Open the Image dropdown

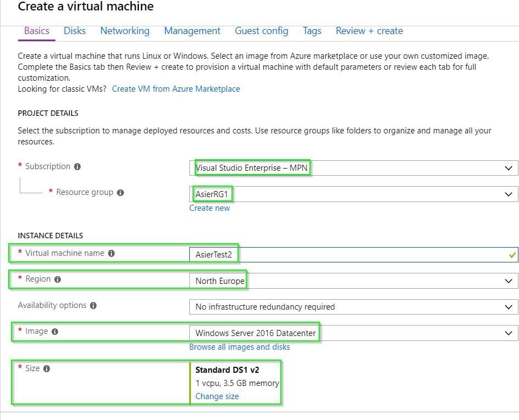[353, 333]
